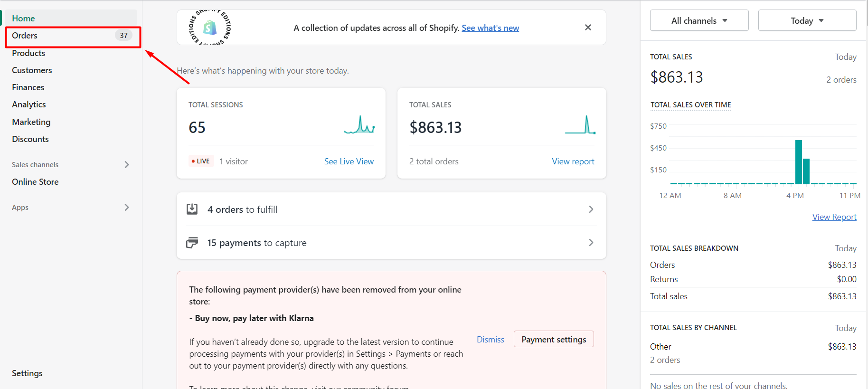The height and width of the screenshot is (389, 868).
Task: Open Settings in the sidebar
Action: point(27,373)
